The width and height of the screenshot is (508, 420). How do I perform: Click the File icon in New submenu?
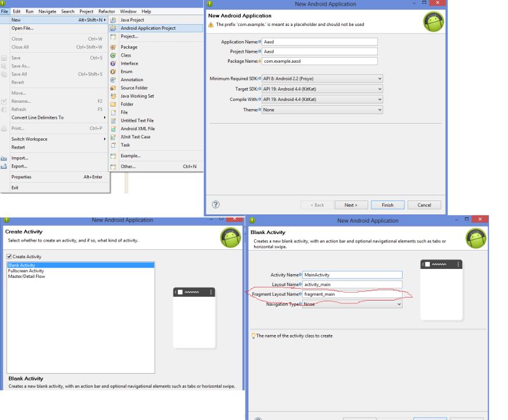click(x=113, y=112)
